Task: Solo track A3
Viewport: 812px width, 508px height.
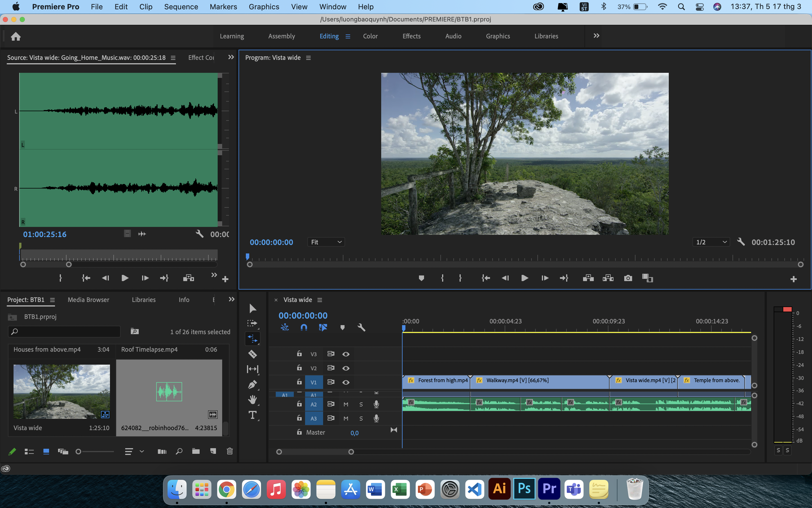Action: [361, 419]
